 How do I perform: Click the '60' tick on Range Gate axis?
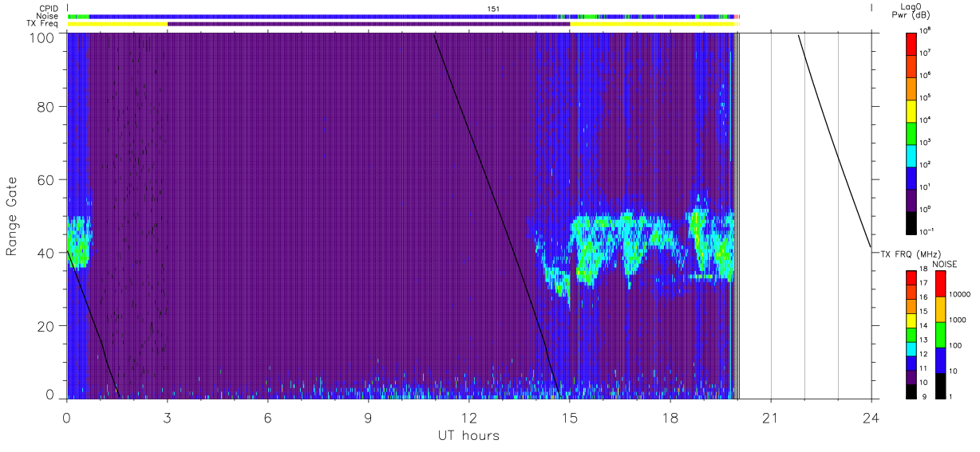coord(47,179)
